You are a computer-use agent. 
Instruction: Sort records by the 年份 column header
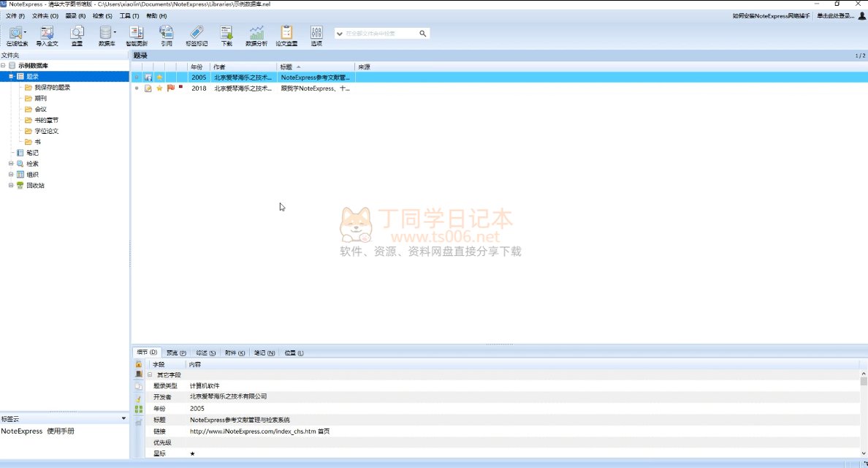point(198,67)
